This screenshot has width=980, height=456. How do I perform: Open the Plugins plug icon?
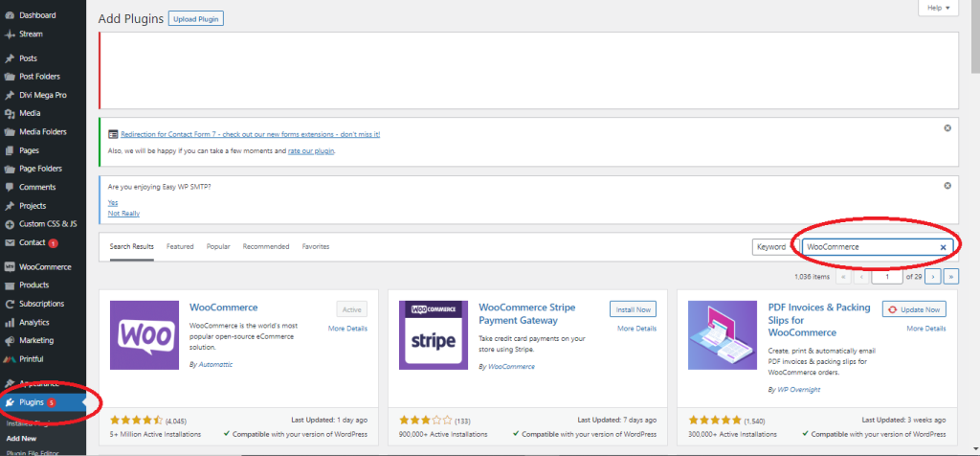(10, 402)
